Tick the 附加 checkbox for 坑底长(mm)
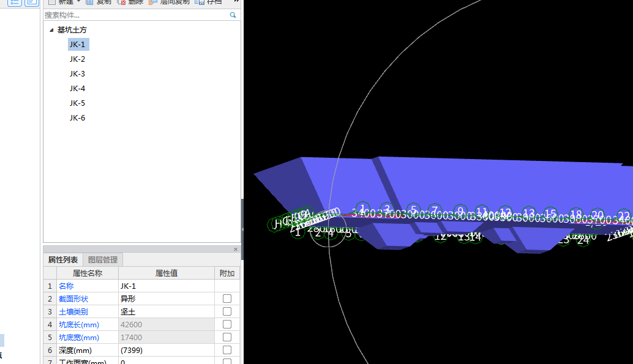Screen dimensions: 633x364 pyautogui.click(x=227, y=324)
